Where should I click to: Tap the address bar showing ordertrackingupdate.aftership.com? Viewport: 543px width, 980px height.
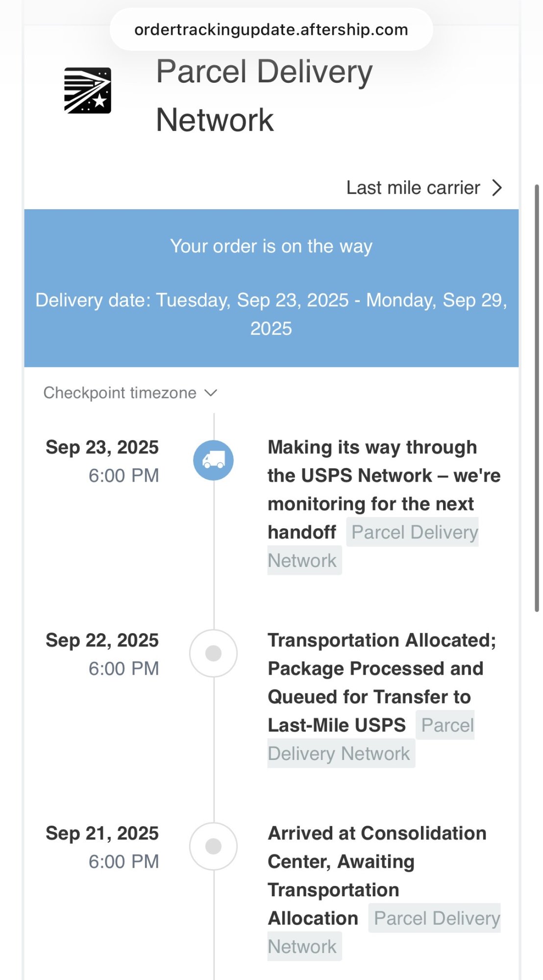click(x=271, y=29)
